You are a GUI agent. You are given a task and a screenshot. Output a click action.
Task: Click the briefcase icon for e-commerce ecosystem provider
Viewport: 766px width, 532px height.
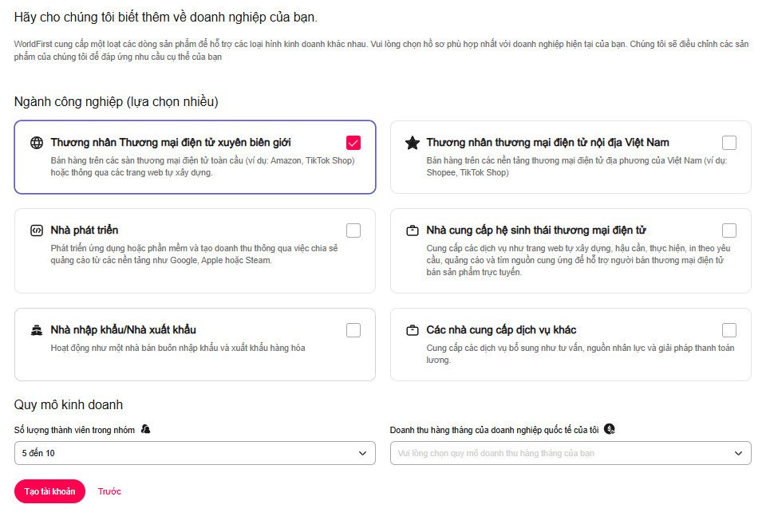point(412,231)
